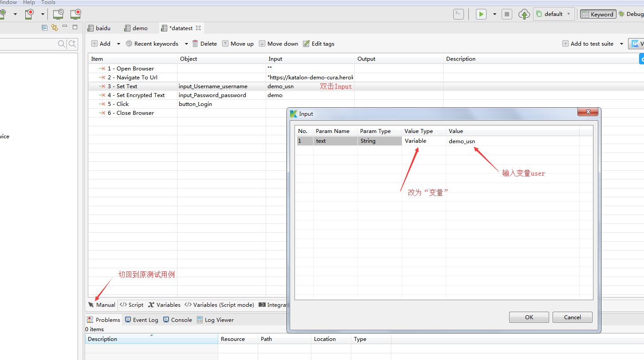Sort Problems by Description column header

(x=151, y=339)
